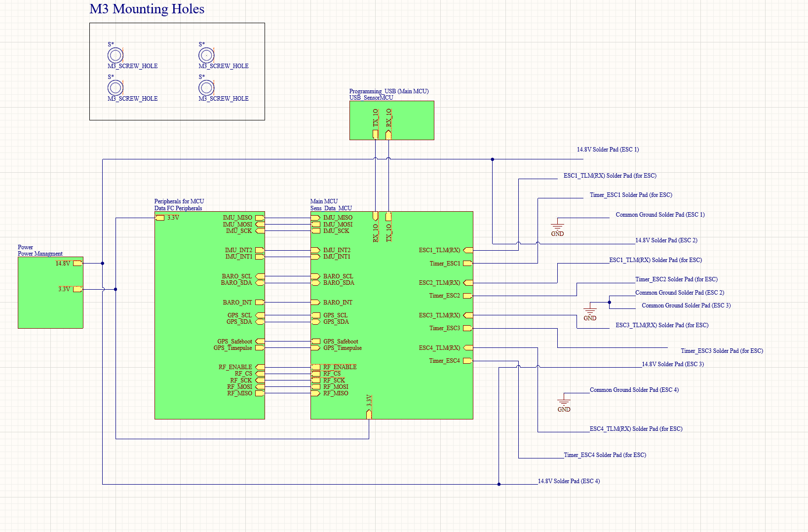
Task: Select the top-left M3_SCREW_HOLE symbol
Action: [115, 55]
